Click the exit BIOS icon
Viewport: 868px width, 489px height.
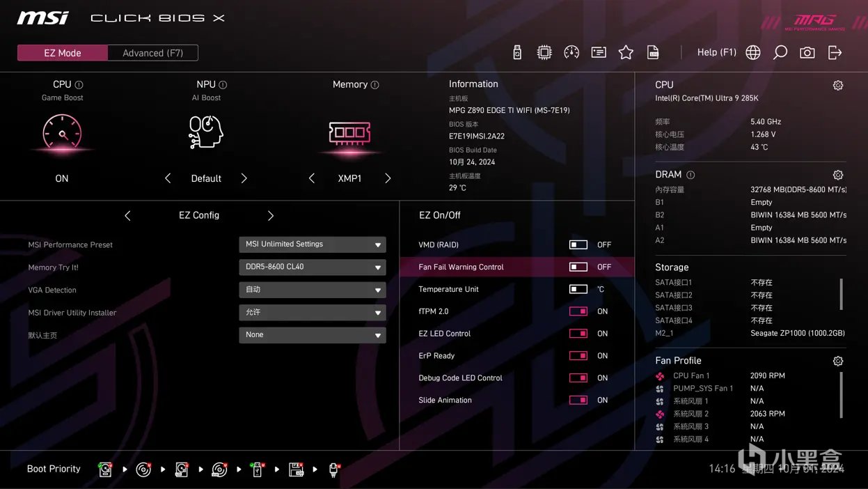pyautogui.click(x=835, y=52)
